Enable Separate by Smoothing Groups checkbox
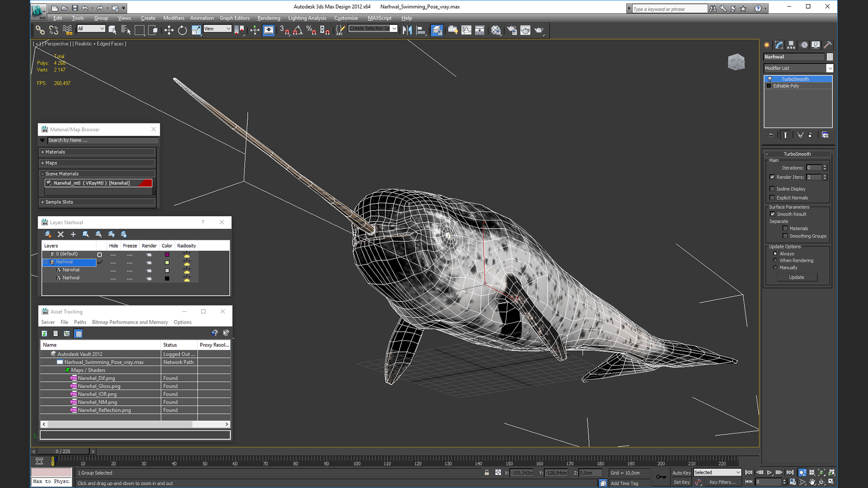The height and width of the screenshot is (488, 868). click(785, 236)
